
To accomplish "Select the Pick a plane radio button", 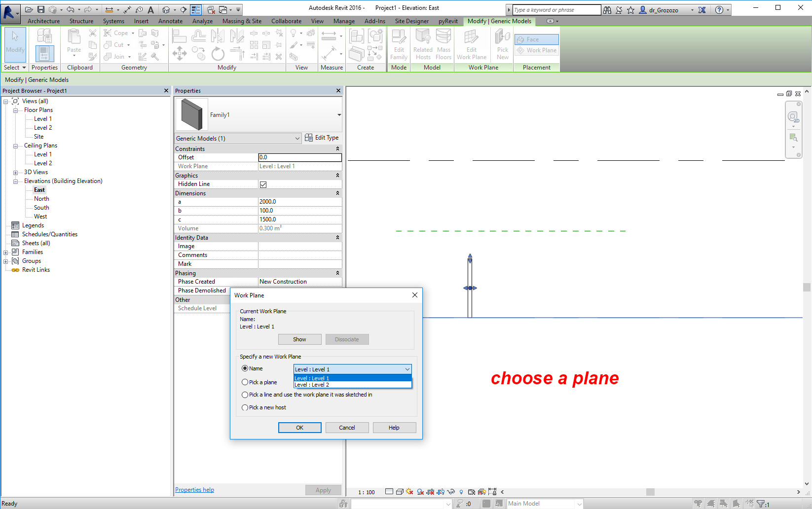I will (x=245, y=382).
